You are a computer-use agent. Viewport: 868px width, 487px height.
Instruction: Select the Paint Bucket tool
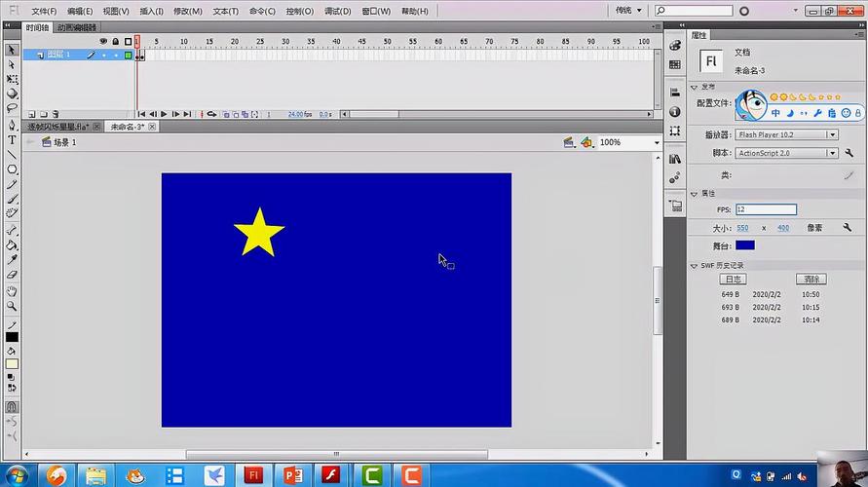point(11,245)
